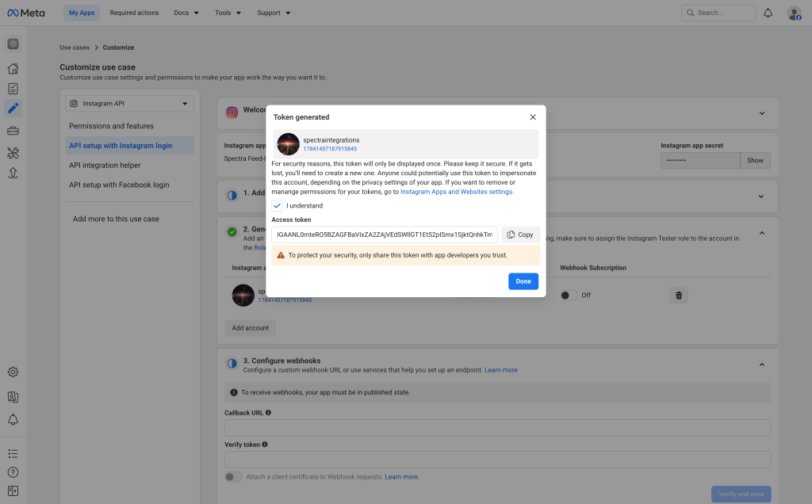The image size is (812, 504).
Task: Click the Verify token input field
Action: [498, 460]
